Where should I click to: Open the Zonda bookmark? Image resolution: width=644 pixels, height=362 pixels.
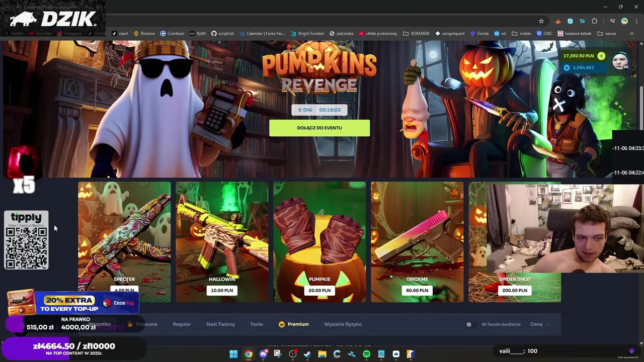[479, 34]
